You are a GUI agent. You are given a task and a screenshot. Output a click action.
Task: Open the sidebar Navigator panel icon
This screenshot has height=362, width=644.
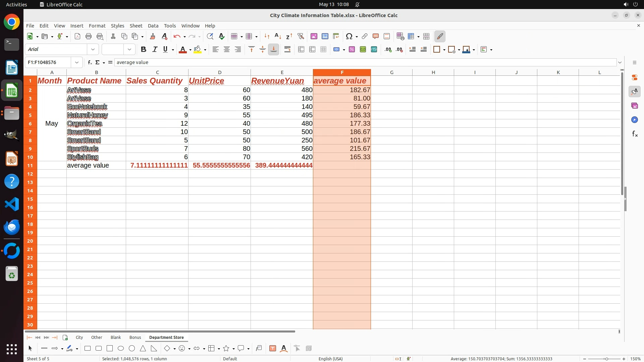pos(634,120)
